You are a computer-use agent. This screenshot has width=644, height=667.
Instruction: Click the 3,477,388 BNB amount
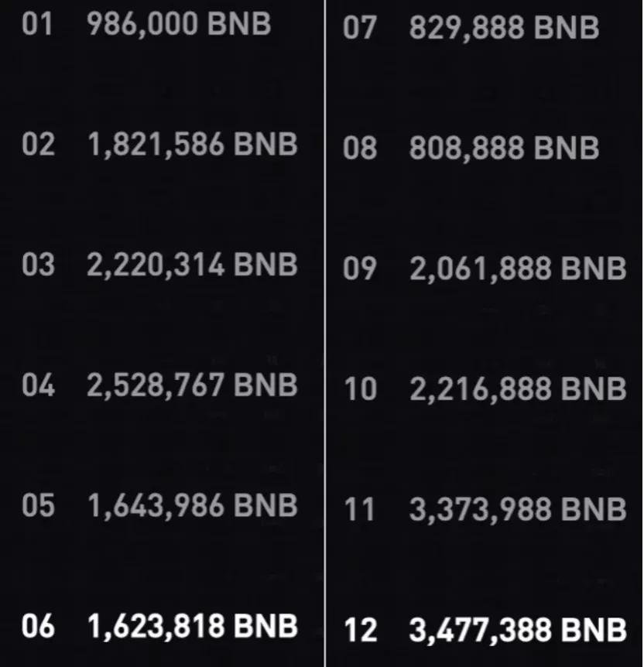pyautogui.click(x=518, y=631)
